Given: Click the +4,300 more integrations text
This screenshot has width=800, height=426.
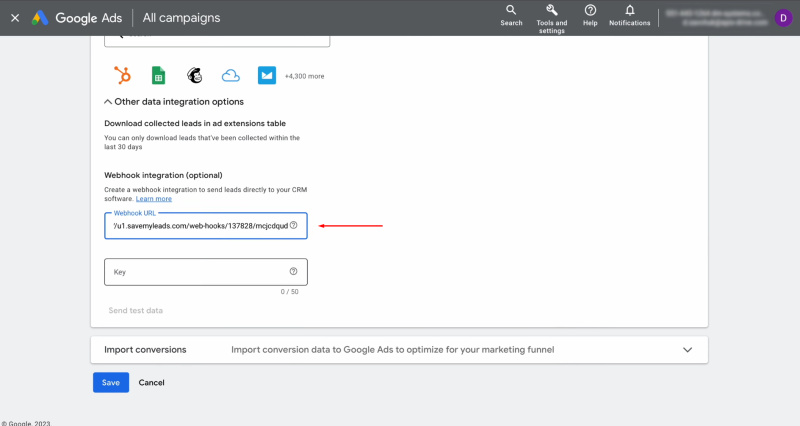Looking at the screenshot, I should tap(305, 76).
